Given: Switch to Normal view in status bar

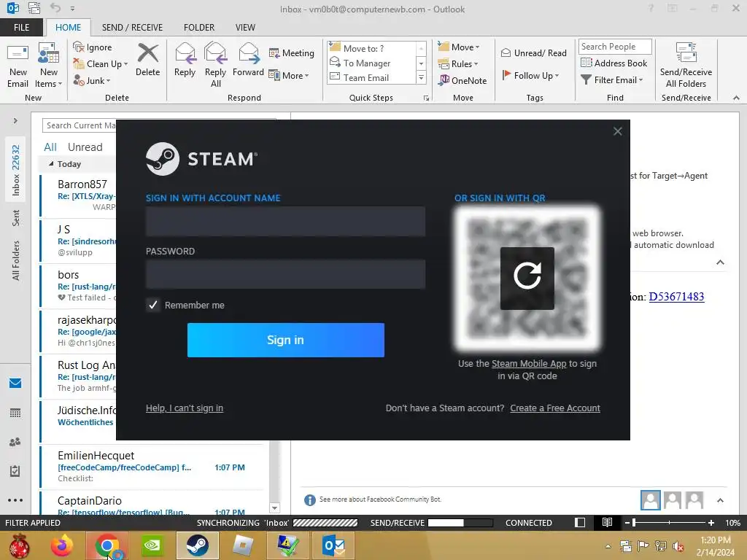Looking at the screenshot, I should pos(580,522).
